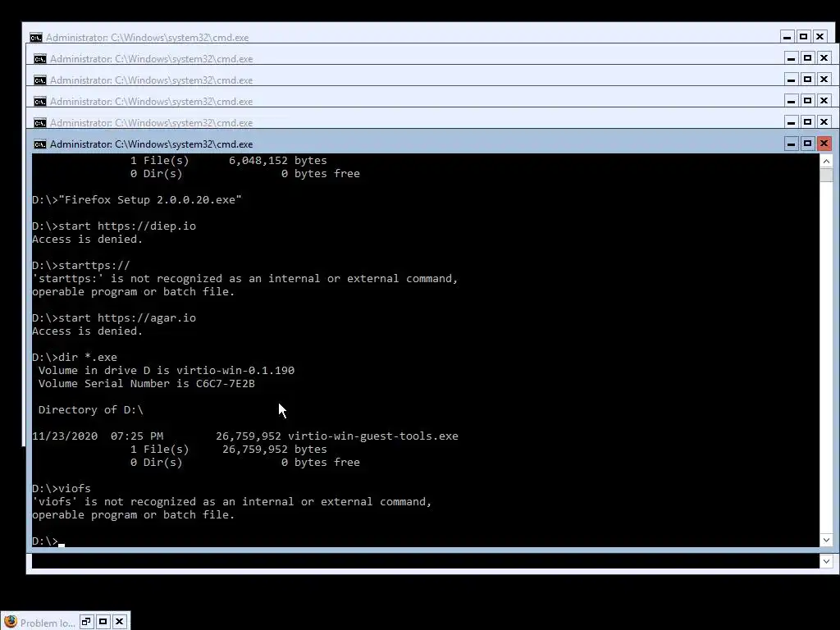Click the "Volume in drive D is virtio-win-0.1.190" line

tap(166, 371)
